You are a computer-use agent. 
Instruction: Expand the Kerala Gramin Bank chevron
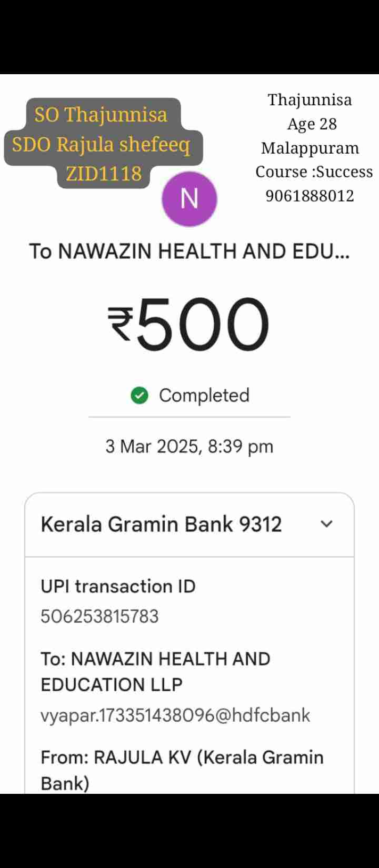tap(326, 524)
